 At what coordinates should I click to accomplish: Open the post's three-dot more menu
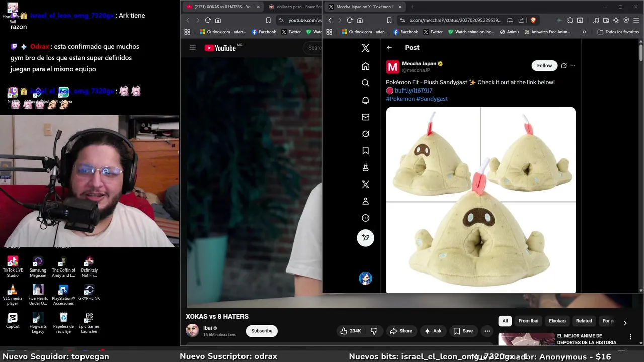tap(573, 66)
